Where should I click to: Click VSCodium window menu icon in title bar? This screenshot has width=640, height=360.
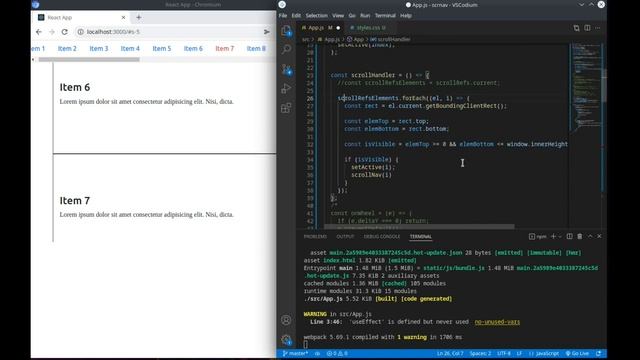tap(282, 5)
